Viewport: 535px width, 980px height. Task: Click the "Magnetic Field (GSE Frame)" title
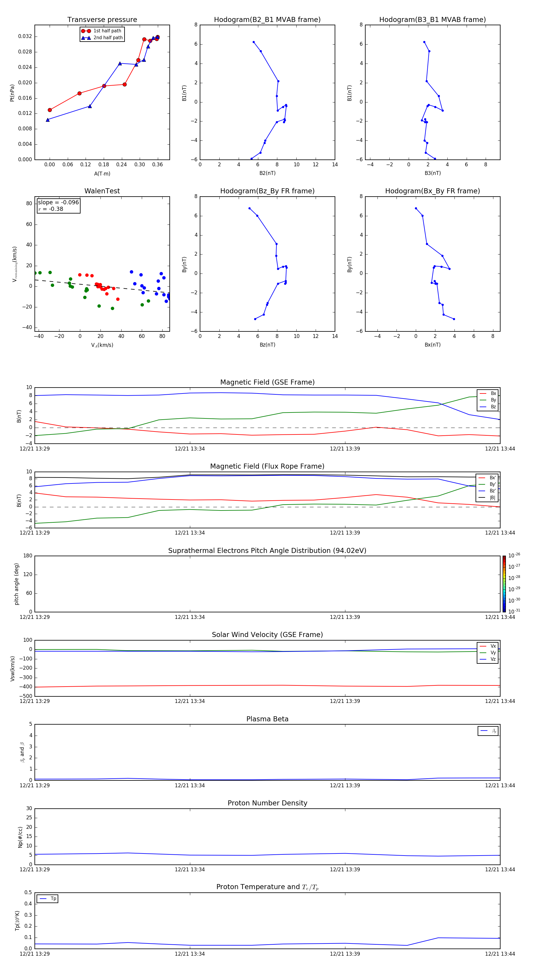(267, 382)
